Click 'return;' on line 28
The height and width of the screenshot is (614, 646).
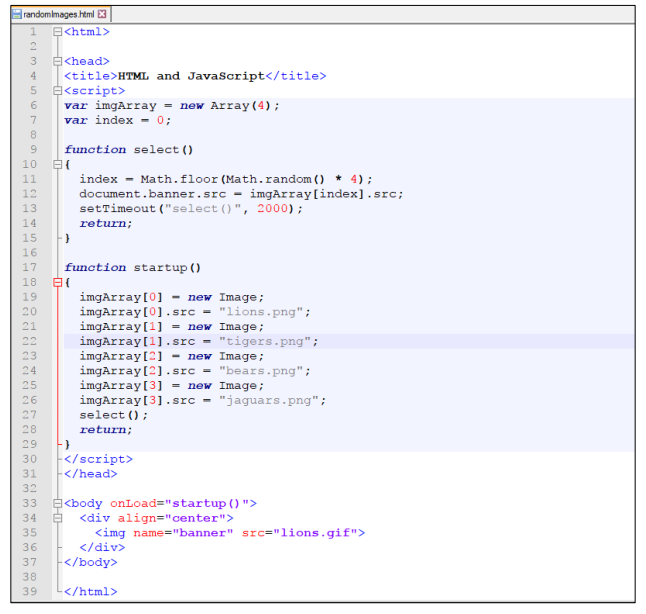(106, 430)
